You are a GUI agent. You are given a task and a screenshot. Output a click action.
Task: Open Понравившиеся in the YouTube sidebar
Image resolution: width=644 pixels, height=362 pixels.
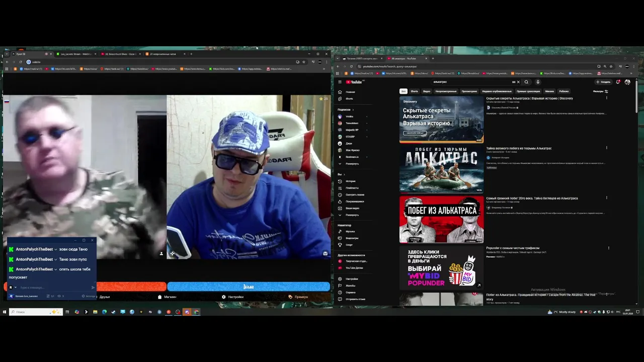[x=355, y=202]
